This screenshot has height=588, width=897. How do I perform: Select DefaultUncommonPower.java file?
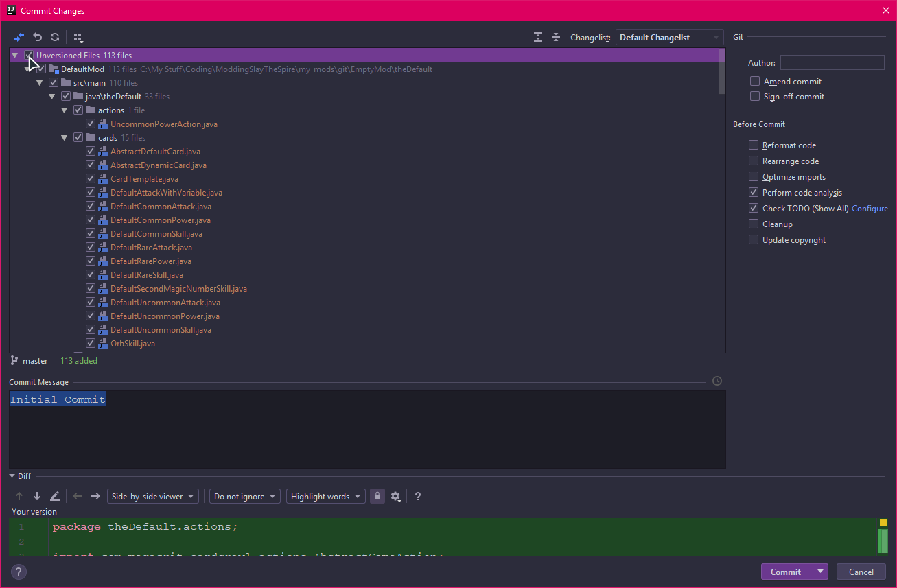coord(165,316)
